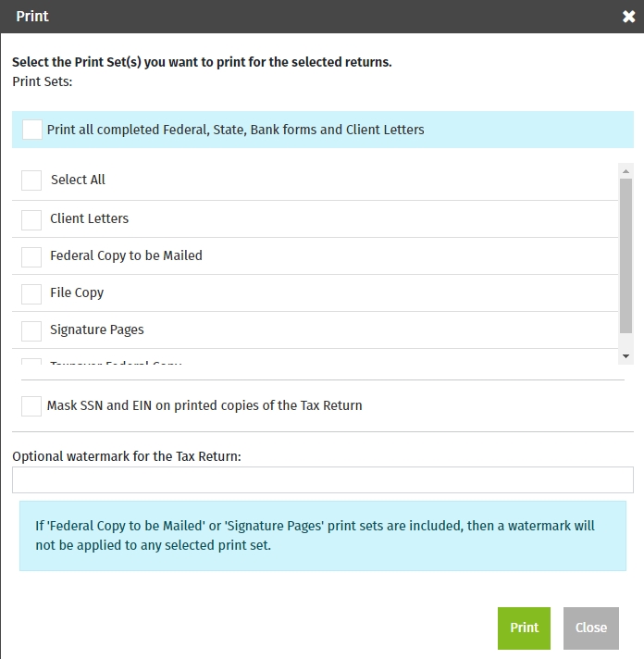Click the 'File Copy' label text
Image resolution: width=644 pixels, height=659 pixels.
click(77, 293)
